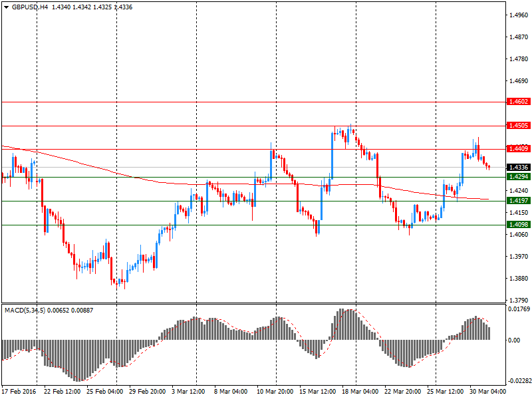Select the 18 Mar 04:00 time label
Screen dimensions: 532x399
pos(360,392)
